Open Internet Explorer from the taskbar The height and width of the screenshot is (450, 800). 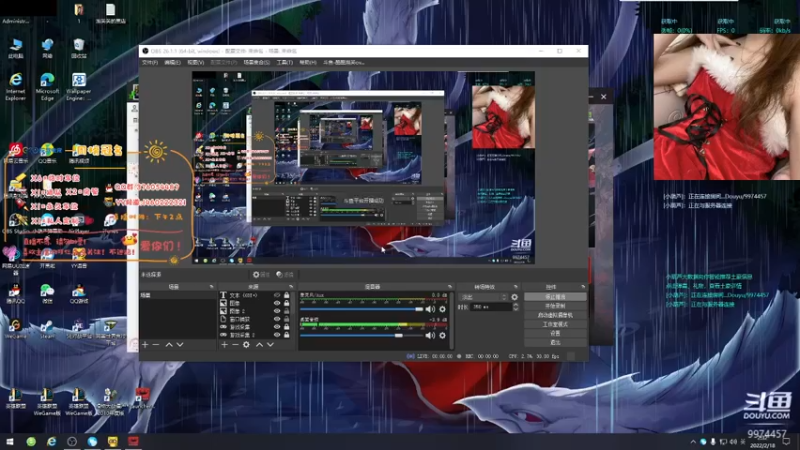click(52, 442)
